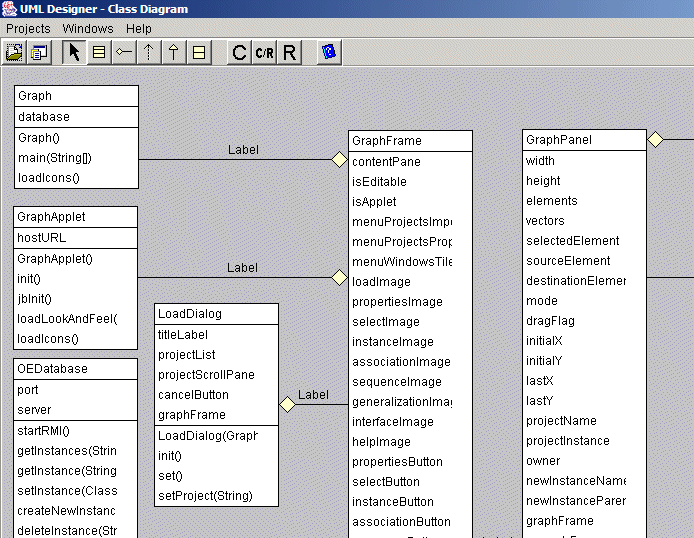Viewport: 694px width, 538px height.
Task: Select the Graph class header
Action: point(77,96)
